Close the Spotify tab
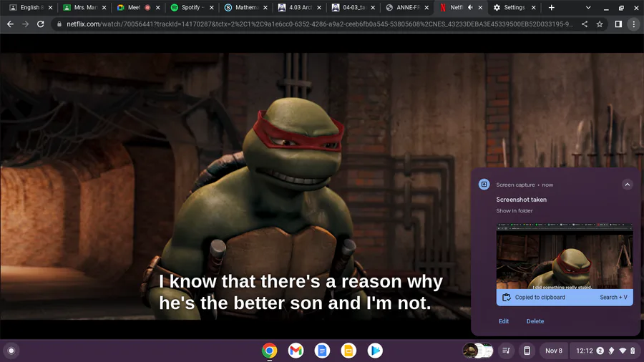The height and width of the screenshot is (362, 644). click(212, 7)
